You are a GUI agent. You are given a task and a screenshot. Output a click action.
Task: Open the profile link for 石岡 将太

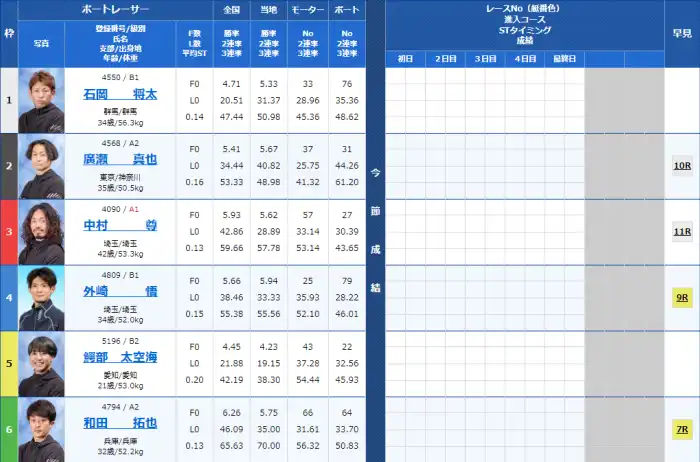click(x=120, y=95)
